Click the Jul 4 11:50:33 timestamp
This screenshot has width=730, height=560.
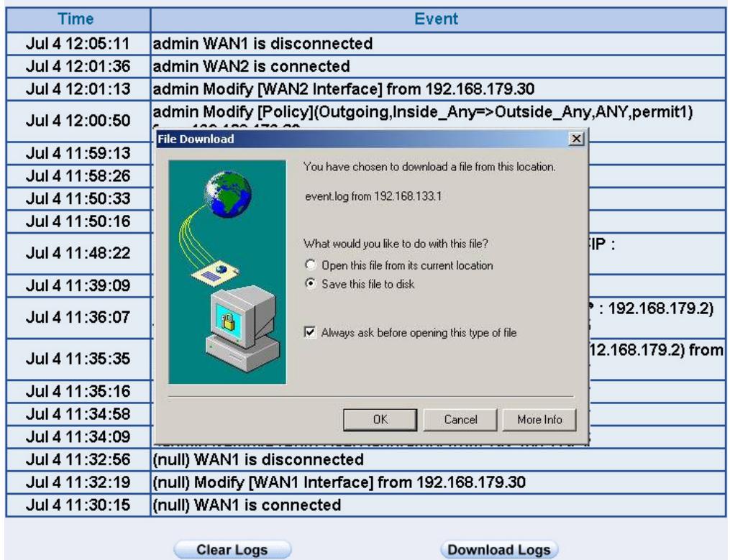tap(78, 199)
